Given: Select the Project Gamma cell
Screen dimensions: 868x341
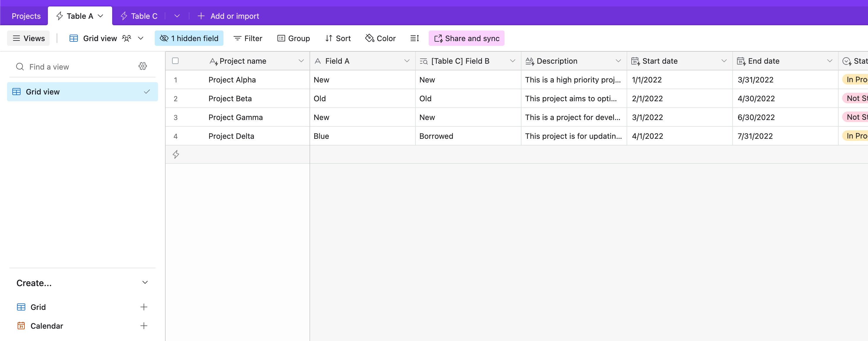Looking at the screenshot, I should (x=238, y=117).
